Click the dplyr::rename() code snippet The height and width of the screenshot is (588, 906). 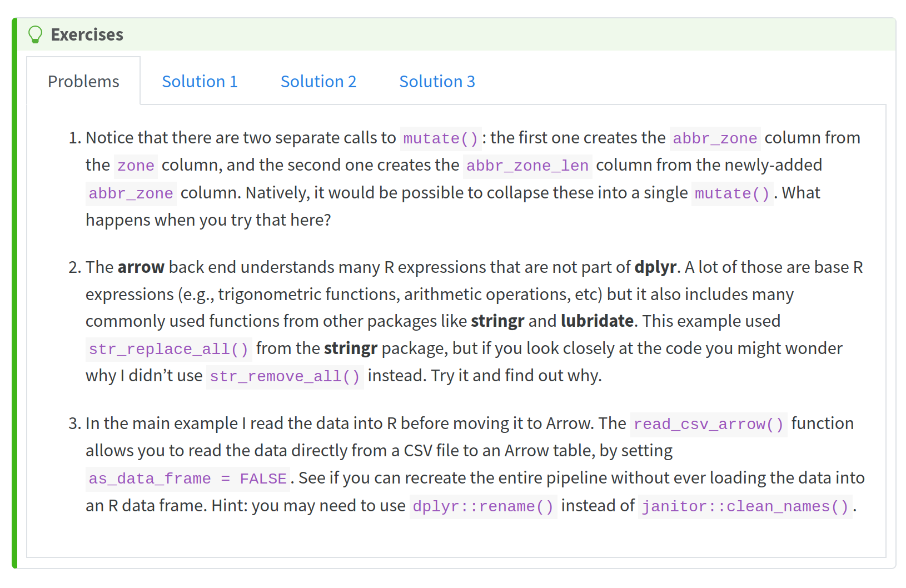click(x=482, y=506)
